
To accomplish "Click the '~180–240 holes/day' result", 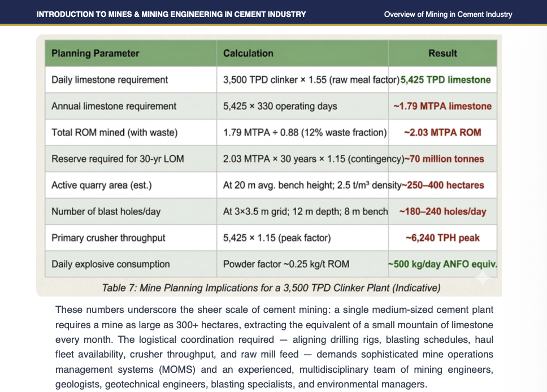I will coord(442,212).
